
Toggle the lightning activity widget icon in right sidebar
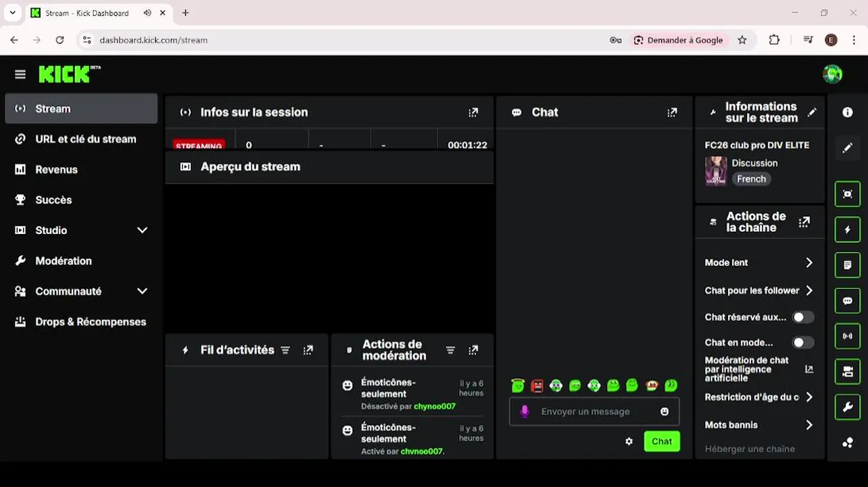point(848,229)
